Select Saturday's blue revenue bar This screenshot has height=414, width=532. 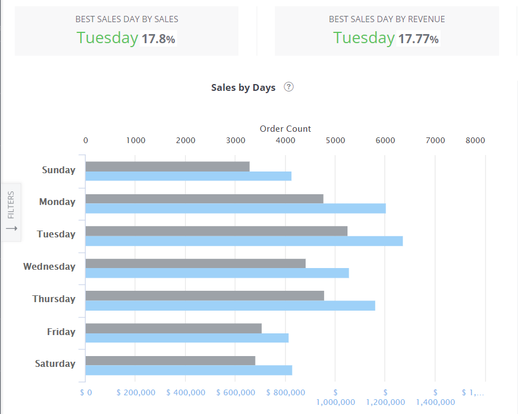pyautogui.click(x=187, y=371)
